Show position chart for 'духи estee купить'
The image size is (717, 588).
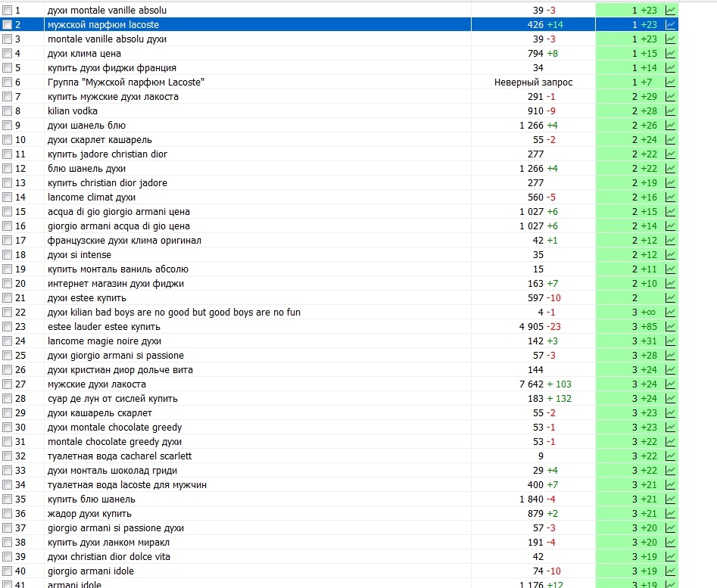tap(670, 298)
